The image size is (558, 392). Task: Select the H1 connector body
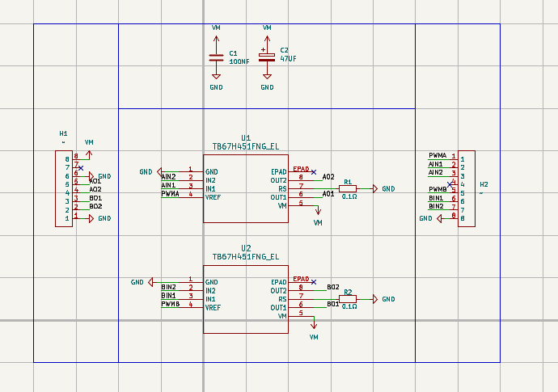pos(64,188)
